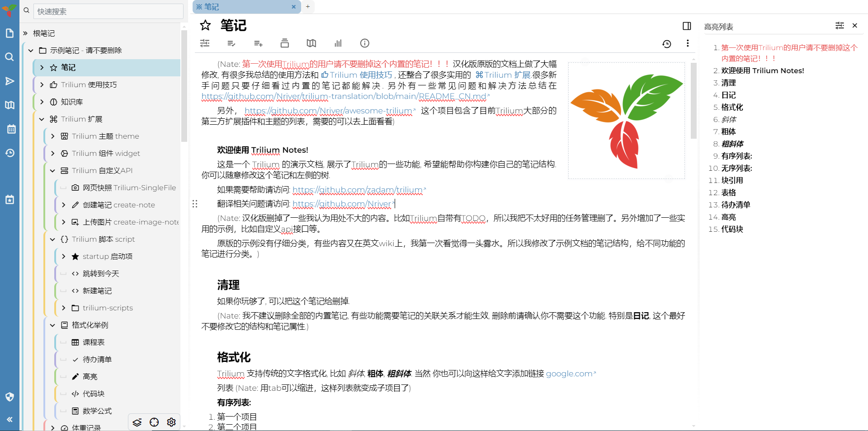Open basic properties ribbon tab
The image size is (868, 431).
click(205, 43)
